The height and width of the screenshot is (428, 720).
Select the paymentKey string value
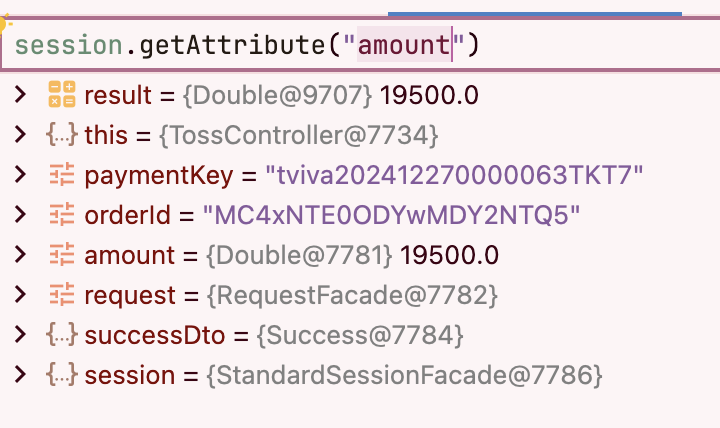(454, 175)
